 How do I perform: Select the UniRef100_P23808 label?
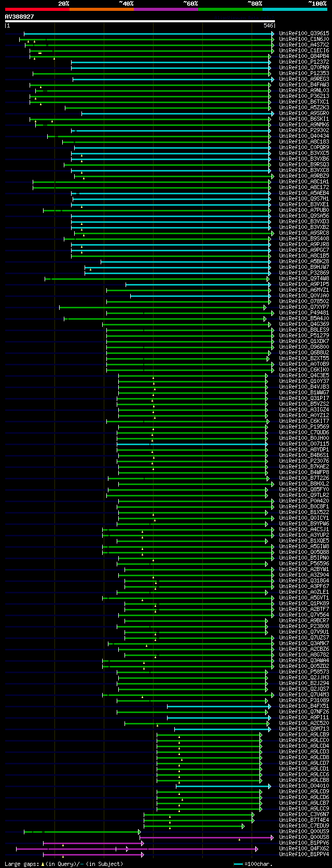tap(304, 626)
